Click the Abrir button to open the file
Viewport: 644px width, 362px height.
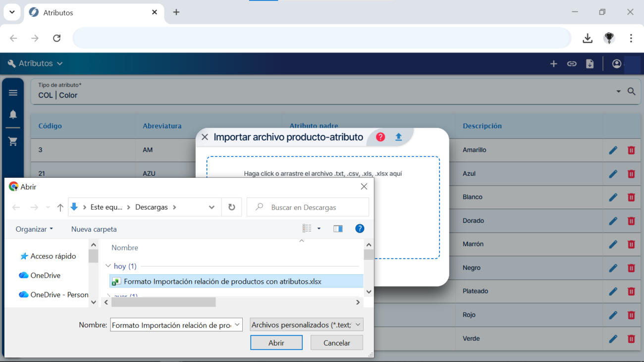(276, 342)
